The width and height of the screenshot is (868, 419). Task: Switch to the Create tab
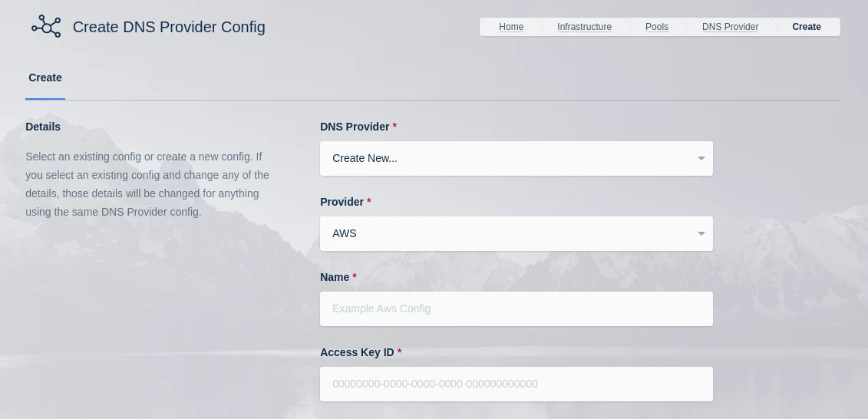pos(45,78)
